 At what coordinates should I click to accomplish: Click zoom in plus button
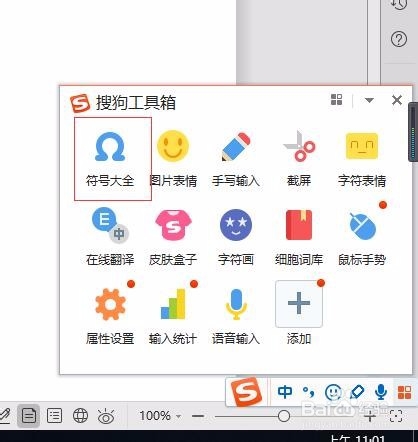(x=370, y=416)
